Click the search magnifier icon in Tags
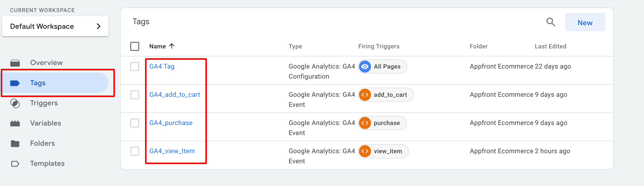Viewport: 644px width, 186px height. coord(551,22)
